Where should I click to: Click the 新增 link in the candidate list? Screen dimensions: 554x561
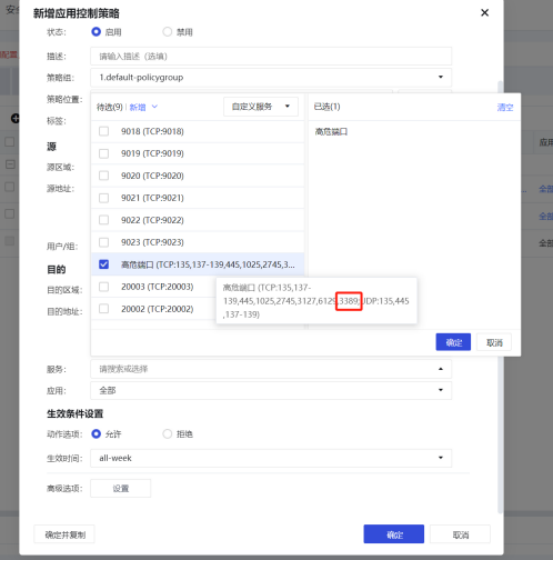pos(137,107)
